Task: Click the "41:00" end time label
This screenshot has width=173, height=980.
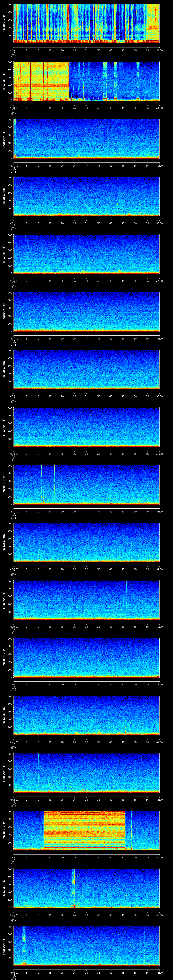Action: click(x=159, y=684)
